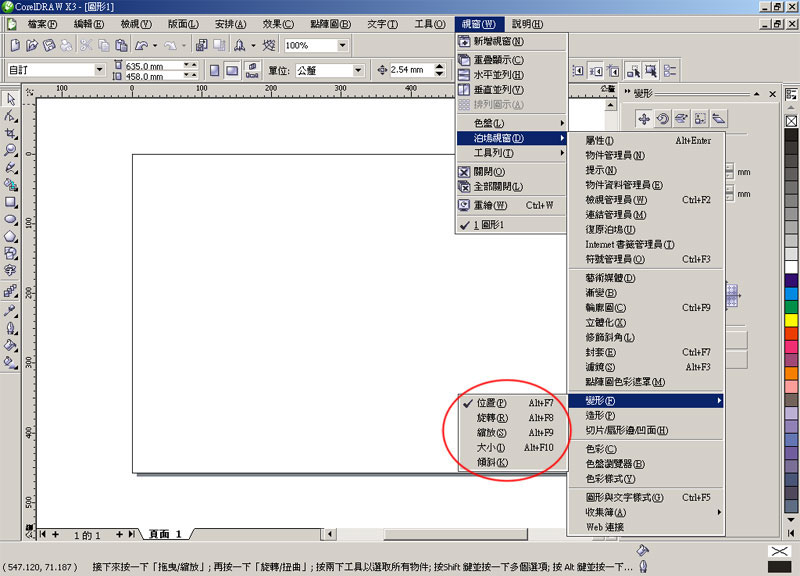800x576 pixels.
Task: Pick the red swatch in color palette
Action: [791, 333]
